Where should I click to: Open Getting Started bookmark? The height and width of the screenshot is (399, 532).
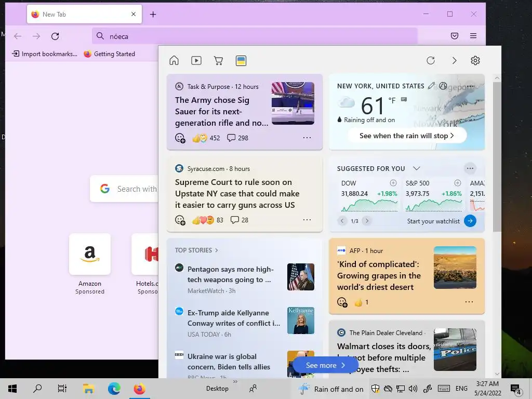[x=109, y=54]
